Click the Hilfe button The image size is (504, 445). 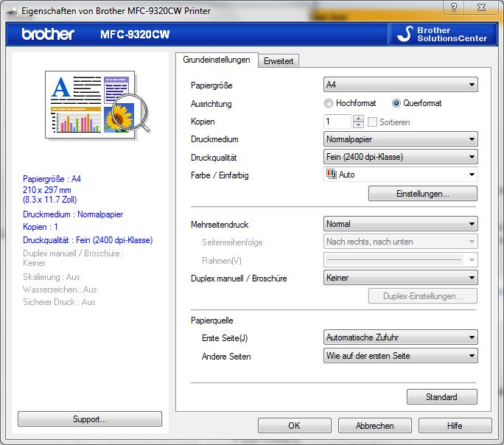pos(455,425)
